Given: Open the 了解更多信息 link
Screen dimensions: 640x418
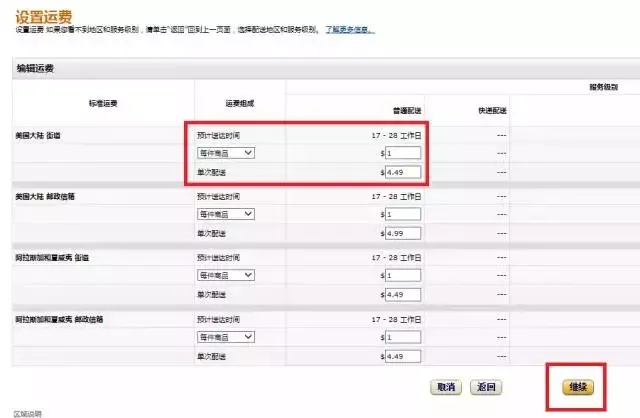Looking at the screenshot, I should 349,29.
